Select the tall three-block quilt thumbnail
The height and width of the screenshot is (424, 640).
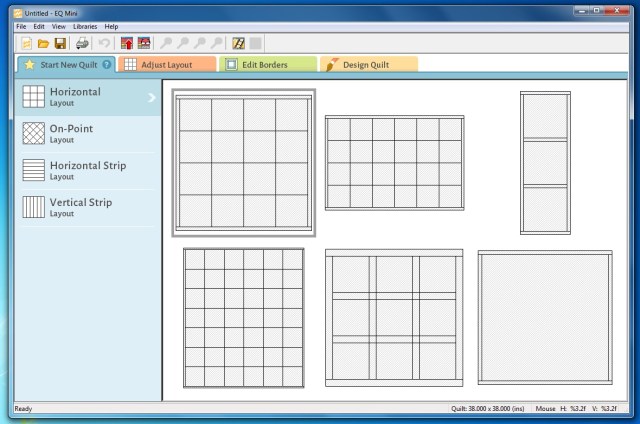(545, 163)
